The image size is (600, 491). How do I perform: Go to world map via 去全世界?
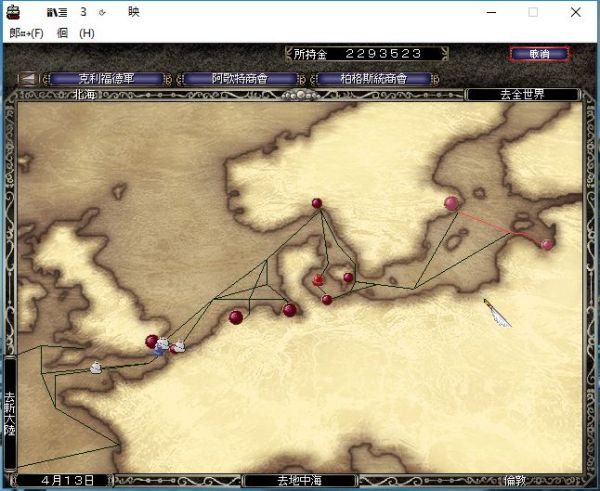pos(522,95)
